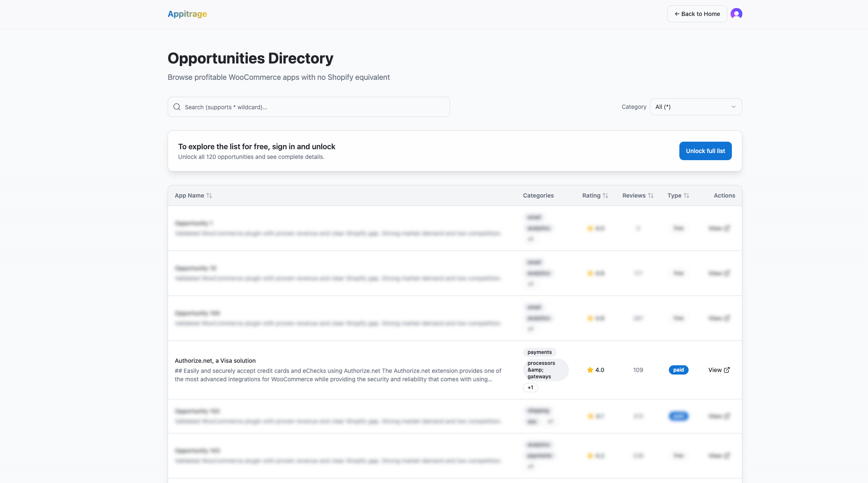The height and width of the screenshot is (483, 868).
Task: Sort by Reviews arrows icon
Action: point(651,195)
